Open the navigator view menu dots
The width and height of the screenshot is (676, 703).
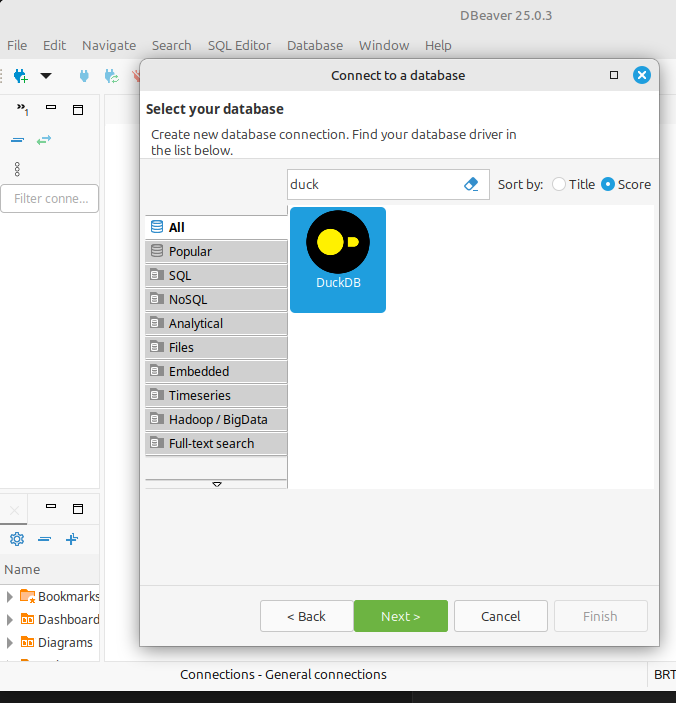(x=17, y=169)
